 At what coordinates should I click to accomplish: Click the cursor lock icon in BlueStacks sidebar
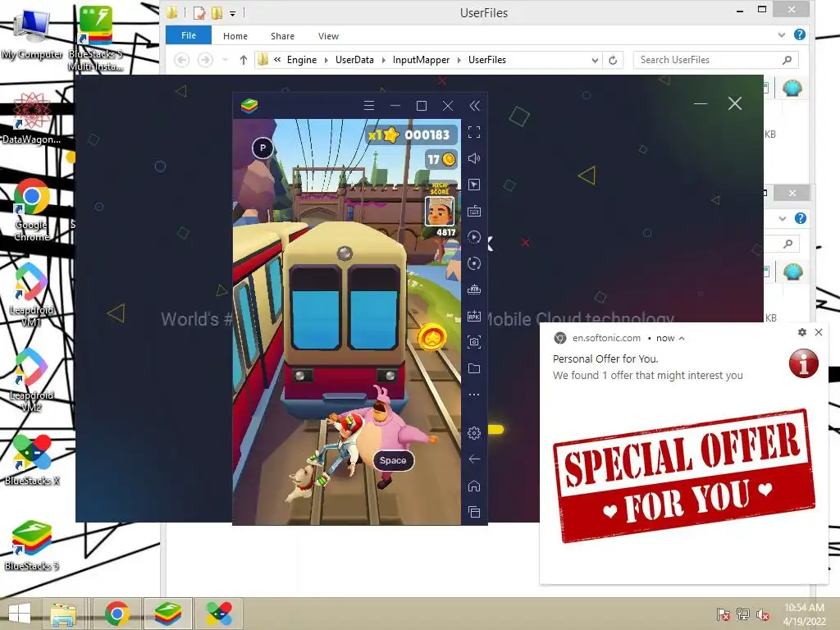tap(474, 185)
